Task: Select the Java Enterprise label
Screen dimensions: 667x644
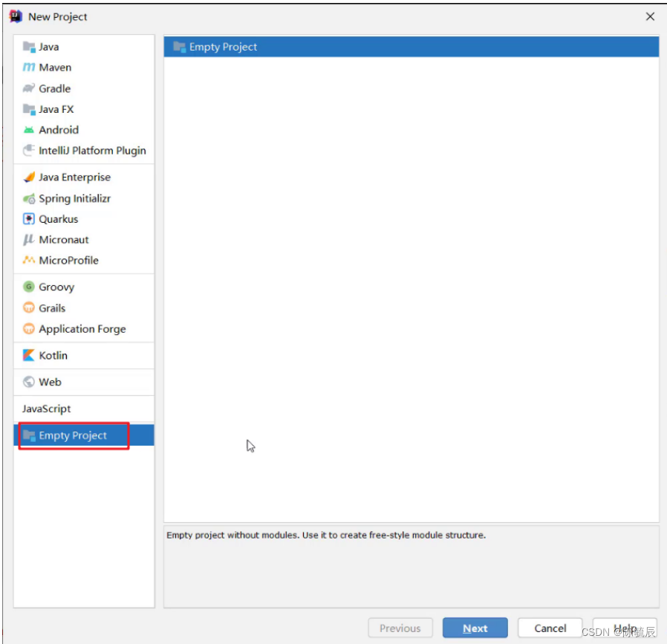Action: (75, 177)
